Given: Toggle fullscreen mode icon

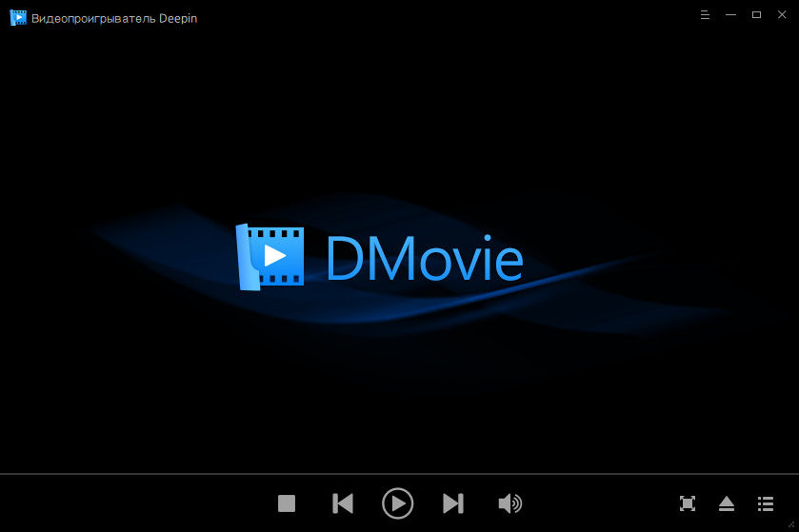Looking at the screenshot, I should pyautogui.click(x=688, y=503).
